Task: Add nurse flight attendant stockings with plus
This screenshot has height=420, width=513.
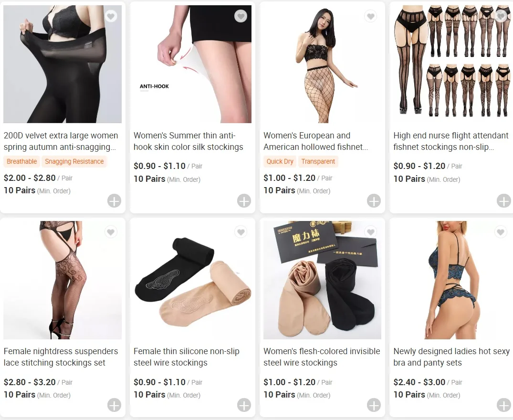Action: (x=504, y=201)
